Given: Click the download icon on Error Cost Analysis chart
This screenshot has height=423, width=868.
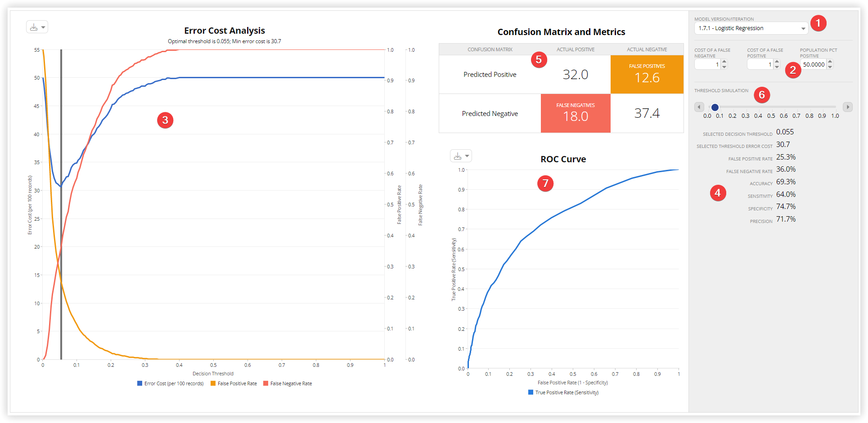Looking at the screenshot, I should click(x=34, y=27).
